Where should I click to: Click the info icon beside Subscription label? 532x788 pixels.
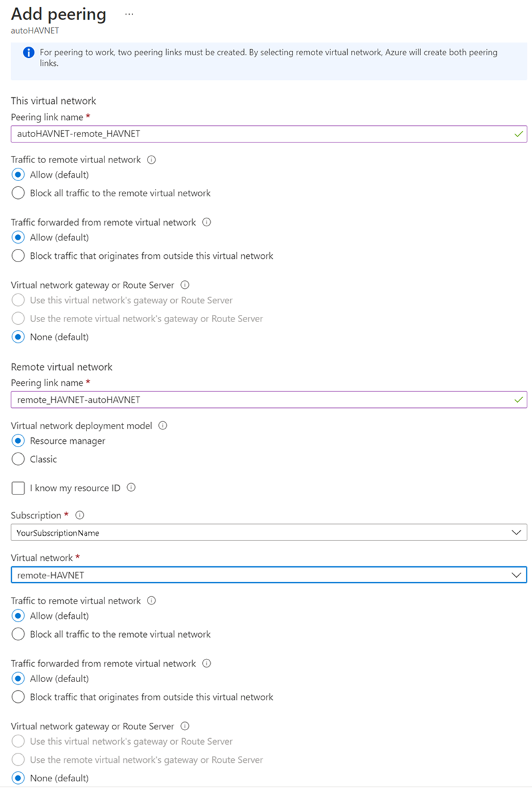80,515
